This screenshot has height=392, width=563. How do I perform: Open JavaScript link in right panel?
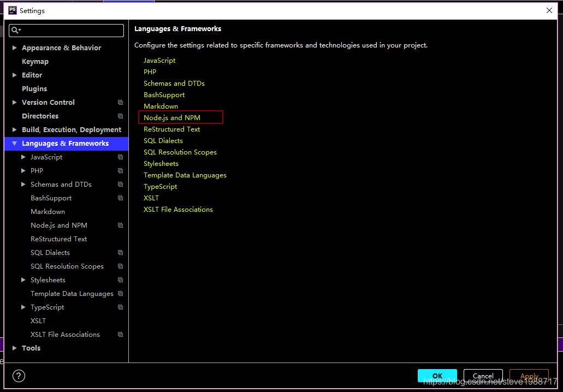pyautogui.click(x=159, y=60)
